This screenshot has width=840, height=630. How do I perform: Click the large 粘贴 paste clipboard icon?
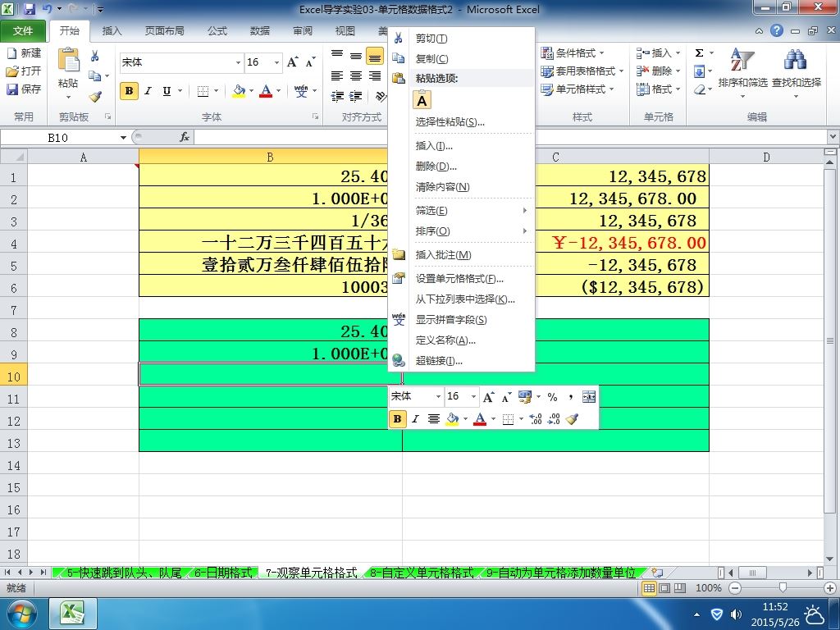(x=69, y=60)
